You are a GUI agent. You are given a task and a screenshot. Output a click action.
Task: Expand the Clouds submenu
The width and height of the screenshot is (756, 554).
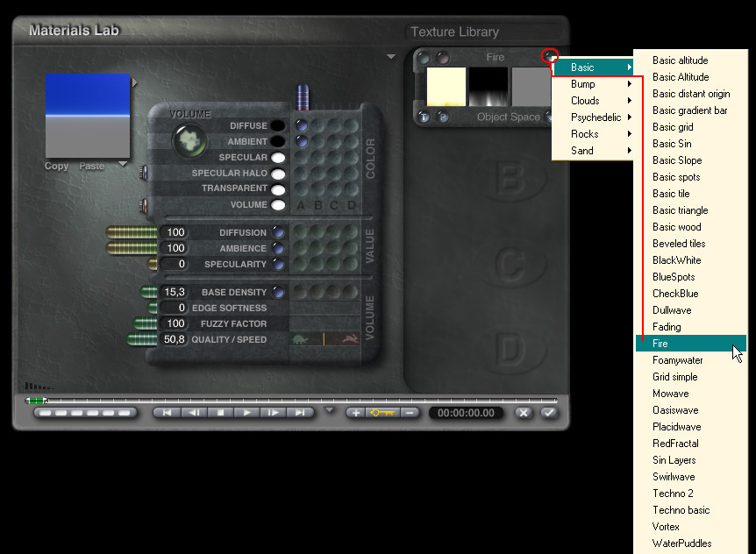click(x=592, y=101)
